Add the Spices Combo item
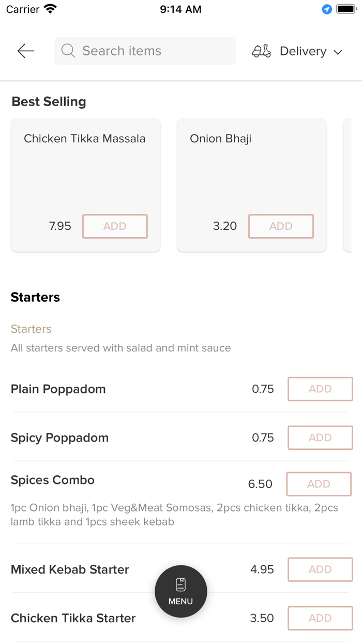Screen dimensions: 362x644 (x=319, y=484)
